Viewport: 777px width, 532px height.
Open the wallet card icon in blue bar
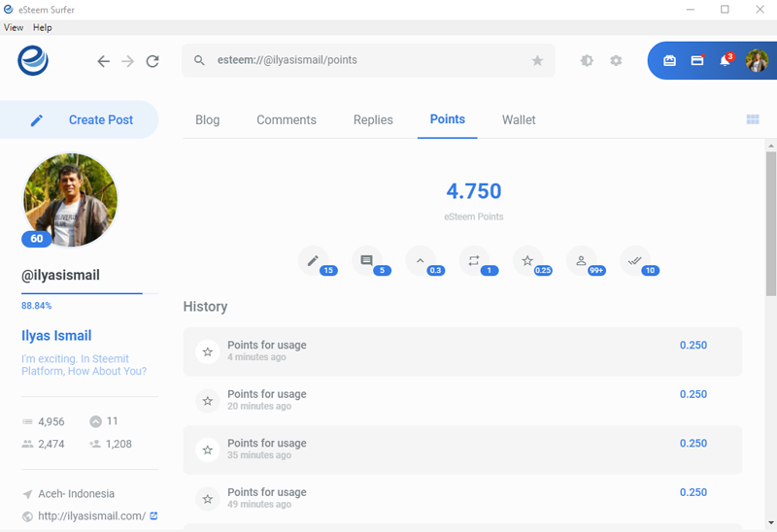[697, 60]
